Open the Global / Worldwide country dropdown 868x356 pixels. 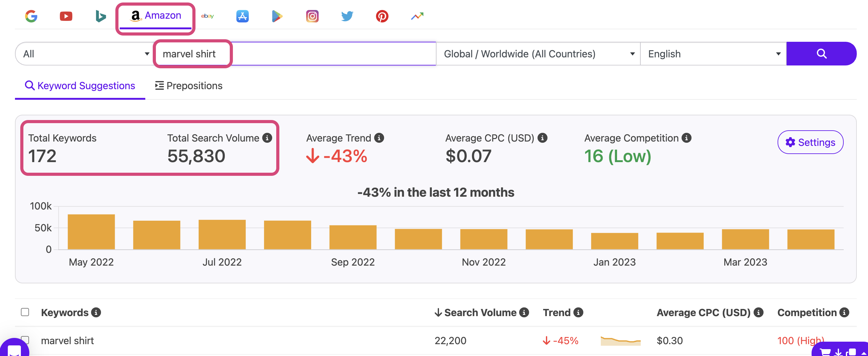[x=538, y=54]
